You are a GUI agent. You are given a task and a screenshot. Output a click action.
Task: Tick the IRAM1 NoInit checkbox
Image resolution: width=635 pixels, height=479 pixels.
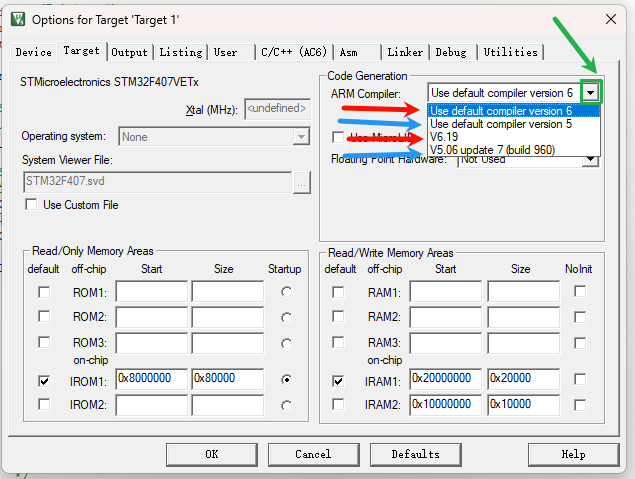coord(580,381)
